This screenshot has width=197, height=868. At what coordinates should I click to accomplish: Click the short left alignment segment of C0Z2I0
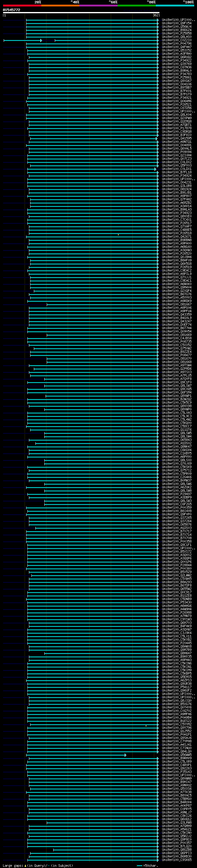click(22, 40)
